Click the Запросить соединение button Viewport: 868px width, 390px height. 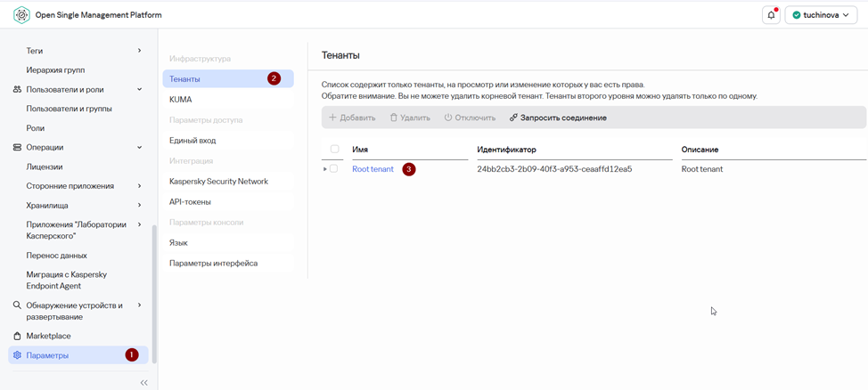pos(558,118)
